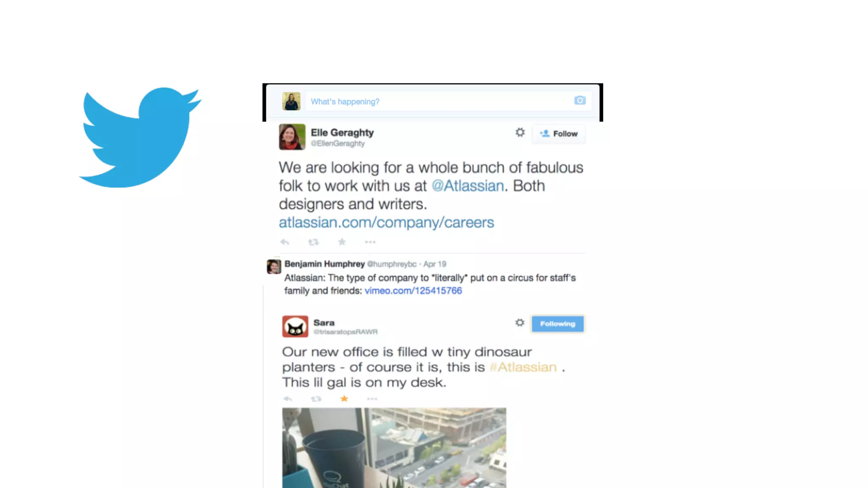Click the reply arrow under Elle Geraghty's tweet
Image resolution: width=868 pixels, height=488 pixels.
point(285,242)
